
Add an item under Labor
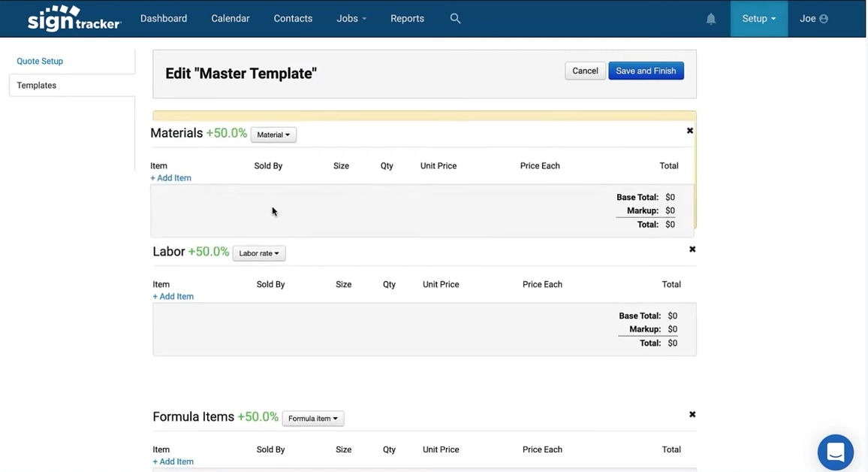(173, 296)
